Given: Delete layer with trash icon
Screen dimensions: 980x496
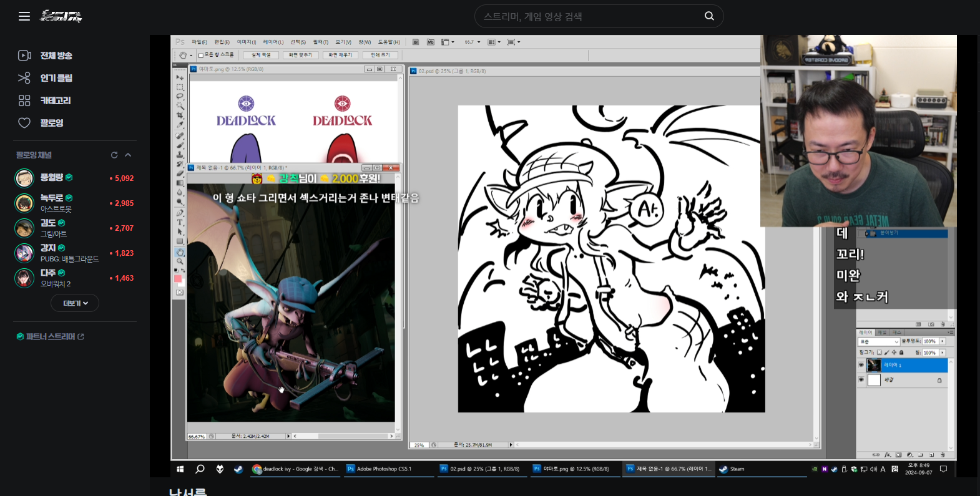Looking at the screenshot, I should (x=943, y=455).
